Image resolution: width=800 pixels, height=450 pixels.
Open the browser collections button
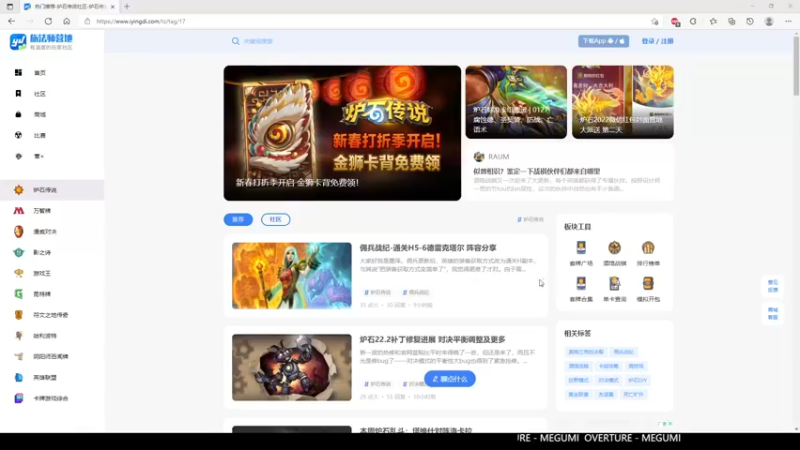click(x=732, y=21)
